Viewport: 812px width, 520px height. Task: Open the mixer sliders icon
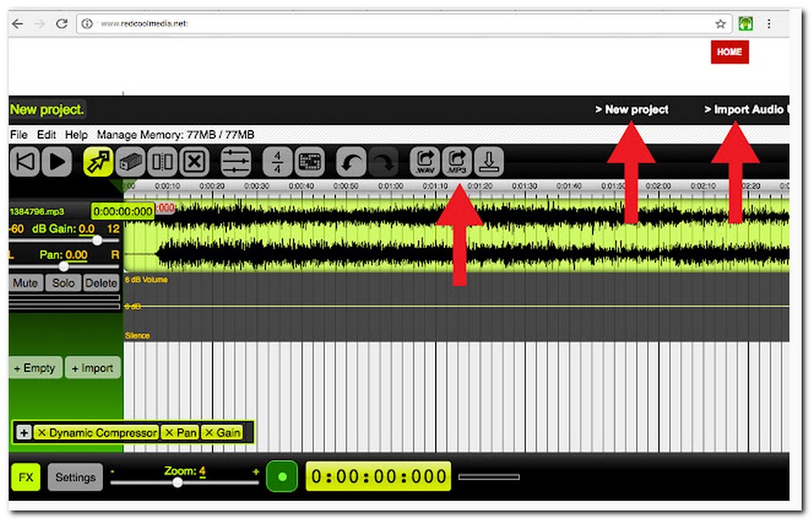point(236,161)
